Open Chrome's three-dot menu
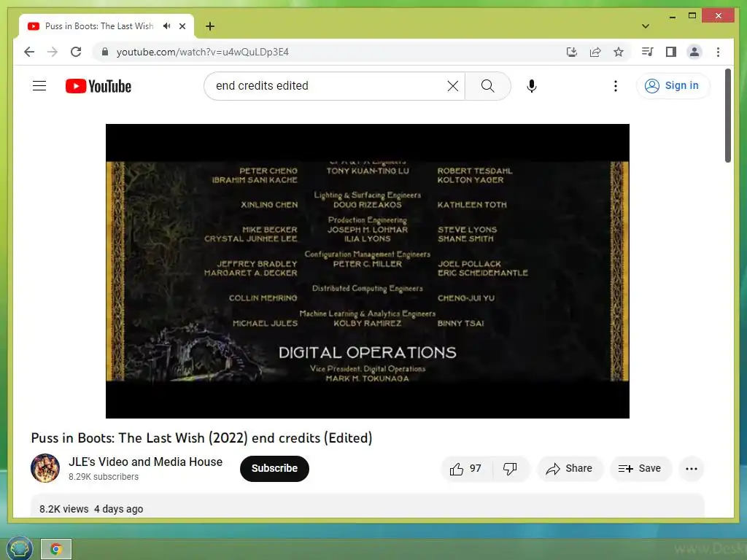Screen dimensions: 747x560 point(718,52)
